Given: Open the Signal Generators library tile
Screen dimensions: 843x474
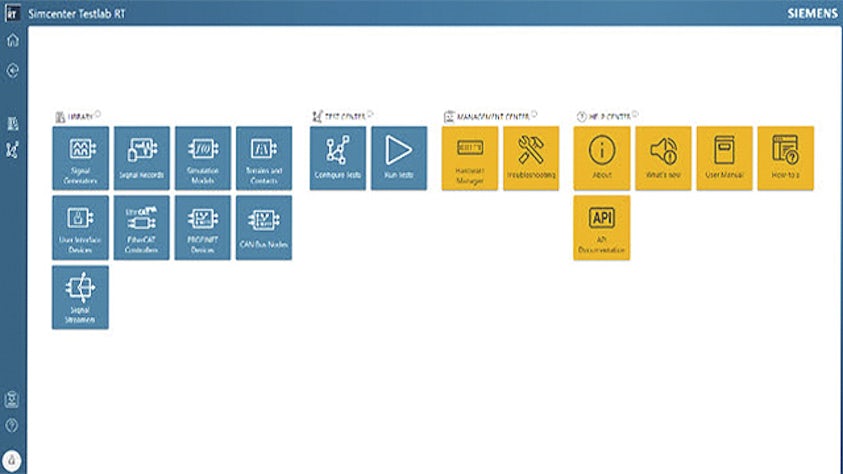Looking at the screenshot, I should [x=80, y=157].
